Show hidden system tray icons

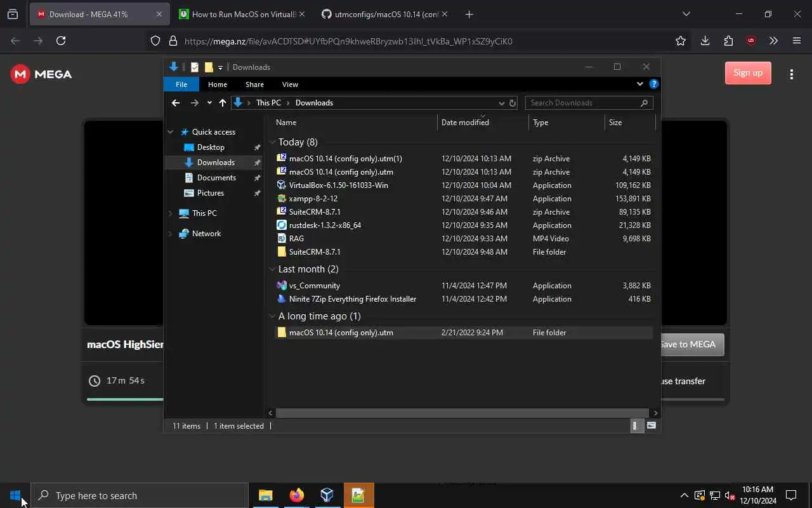point(684,495)
